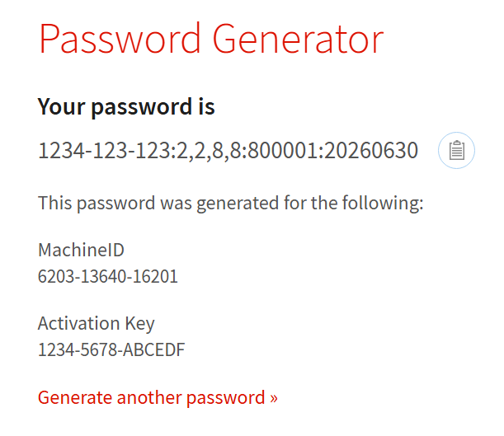
Task: Click the ABCEDF ending of the Activation Key
Action: 154,349
